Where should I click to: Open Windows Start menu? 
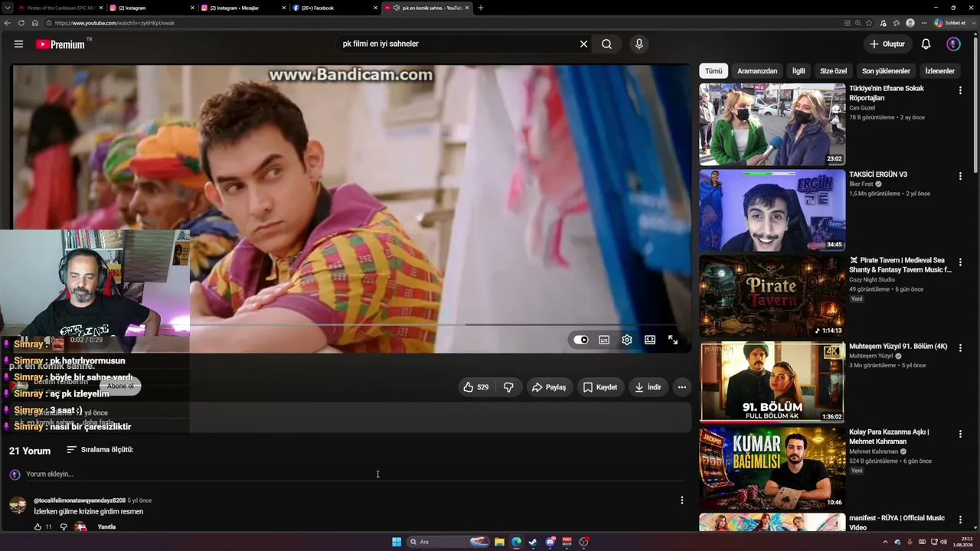[397, 542]
